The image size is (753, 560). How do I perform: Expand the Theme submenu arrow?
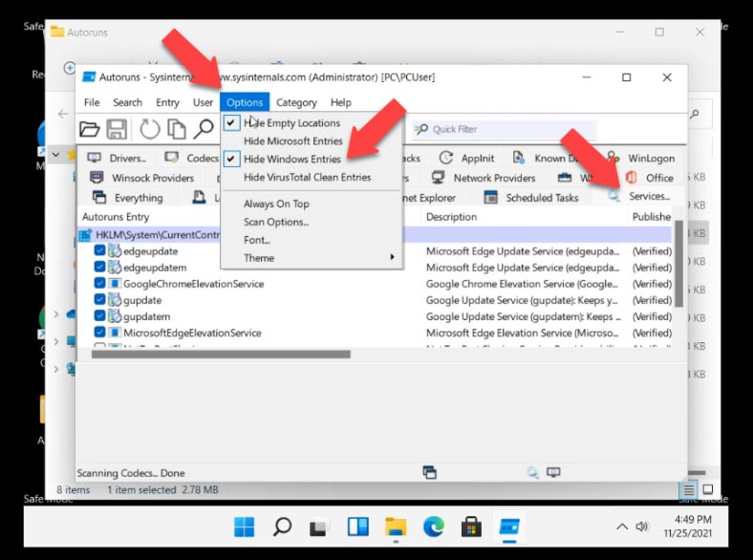(x=393, y=257)
